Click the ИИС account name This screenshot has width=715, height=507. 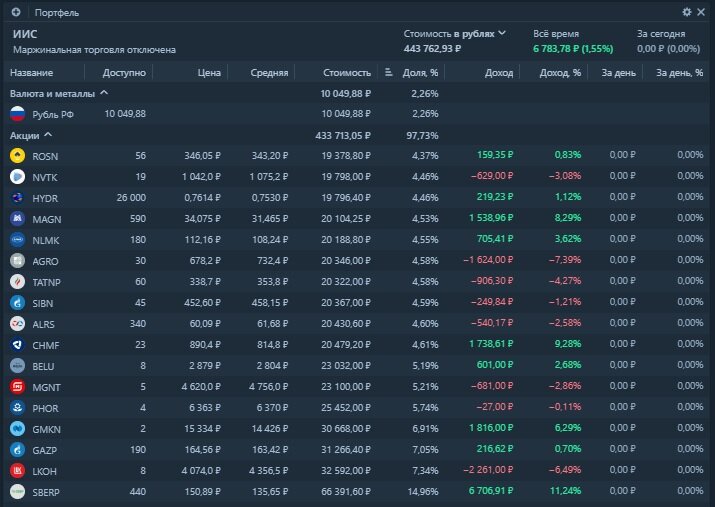point(25,34)
